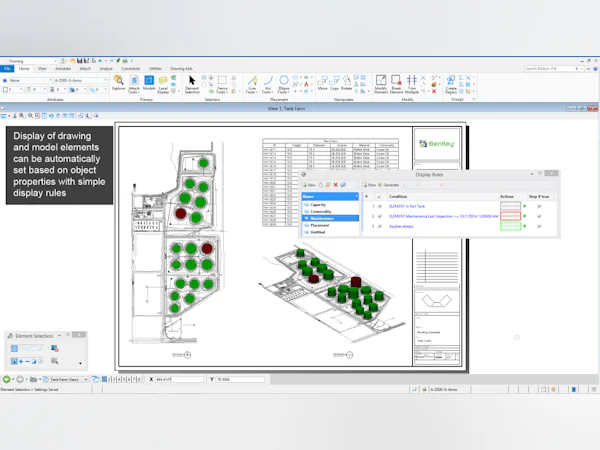The image size is (600, 450).
Task: Select the Modify Element tool
Action: 381,84
